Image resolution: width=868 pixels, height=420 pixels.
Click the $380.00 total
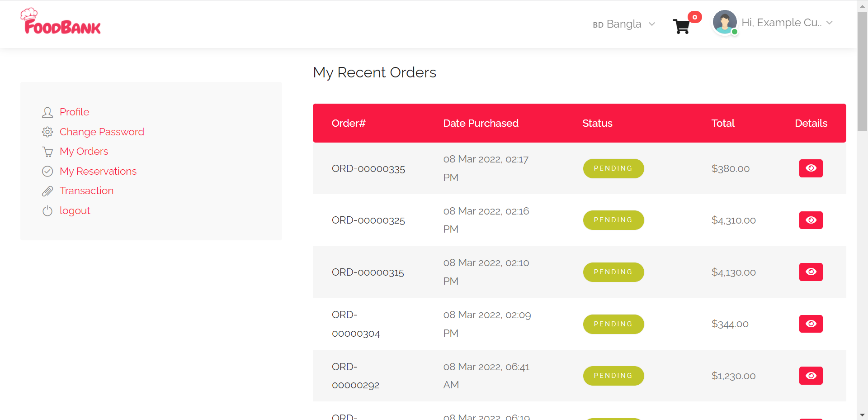coord(731,168)
